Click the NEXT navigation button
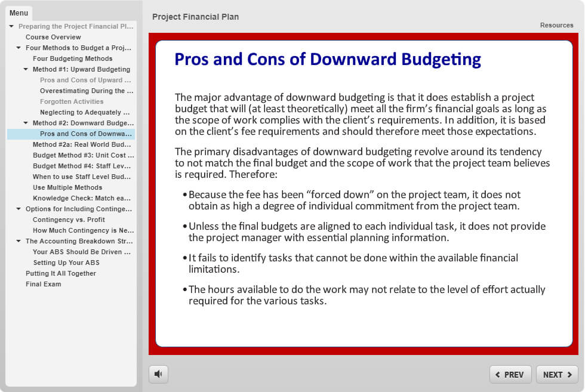This screenshot has width=585, height=392. [x=556, y=375]
